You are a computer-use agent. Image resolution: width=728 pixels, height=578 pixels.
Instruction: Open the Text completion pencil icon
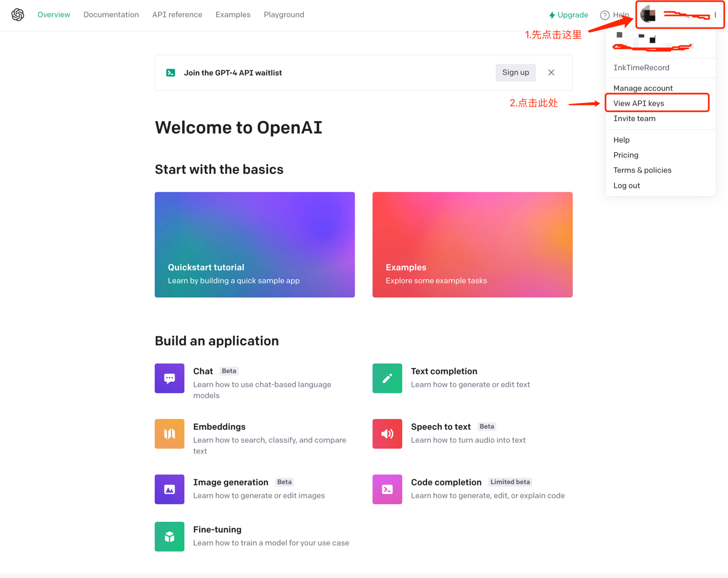[x=387, y=378]
